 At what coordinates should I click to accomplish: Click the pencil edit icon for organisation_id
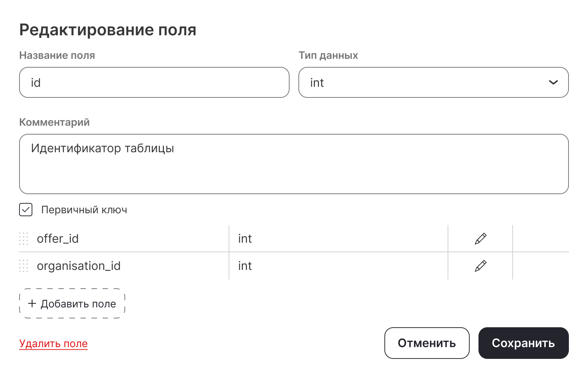coord(480,266)
